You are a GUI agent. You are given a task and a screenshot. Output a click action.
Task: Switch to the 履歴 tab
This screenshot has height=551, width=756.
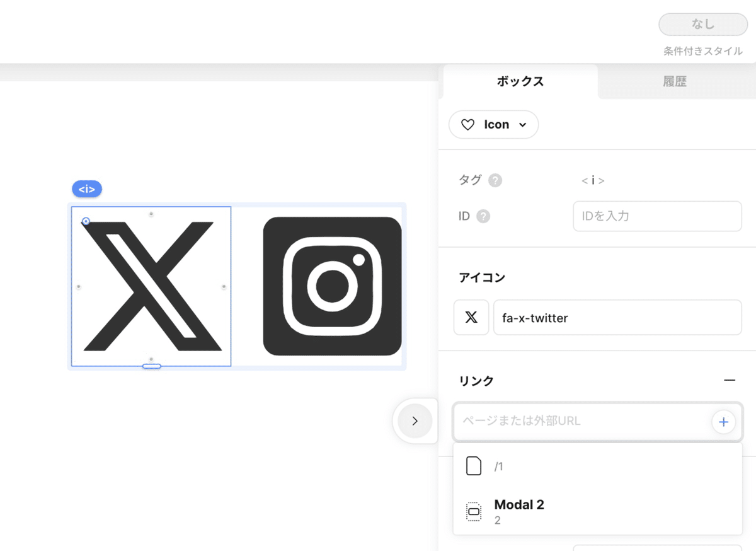(675, 81)
